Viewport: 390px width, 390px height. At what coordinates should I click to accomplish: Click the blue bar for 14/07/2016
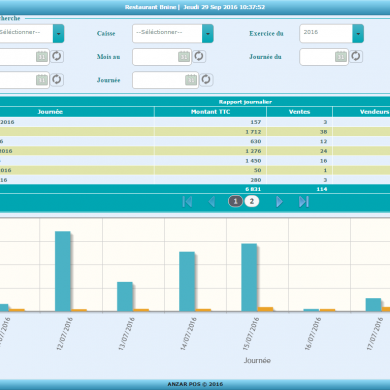[187, 282]
